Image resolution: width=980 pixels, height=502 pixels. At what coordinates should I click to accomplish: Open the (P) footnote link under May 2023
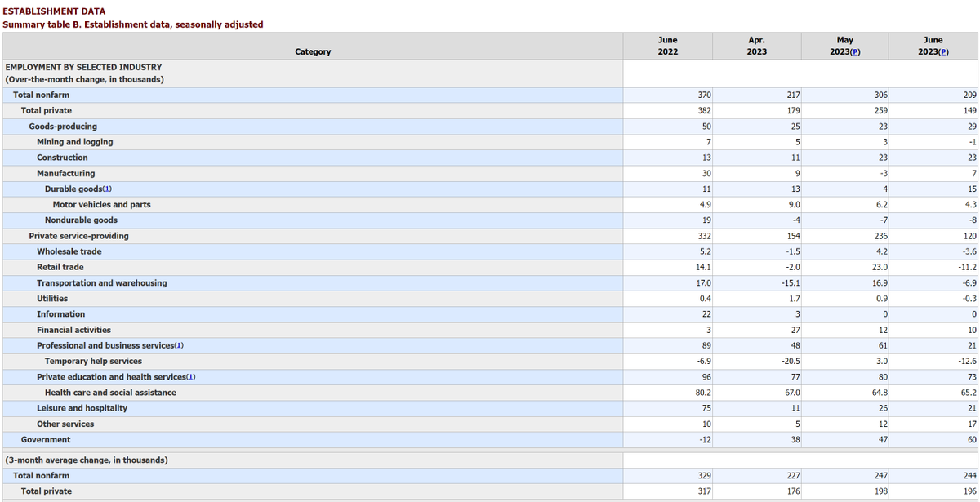[856, 51]
